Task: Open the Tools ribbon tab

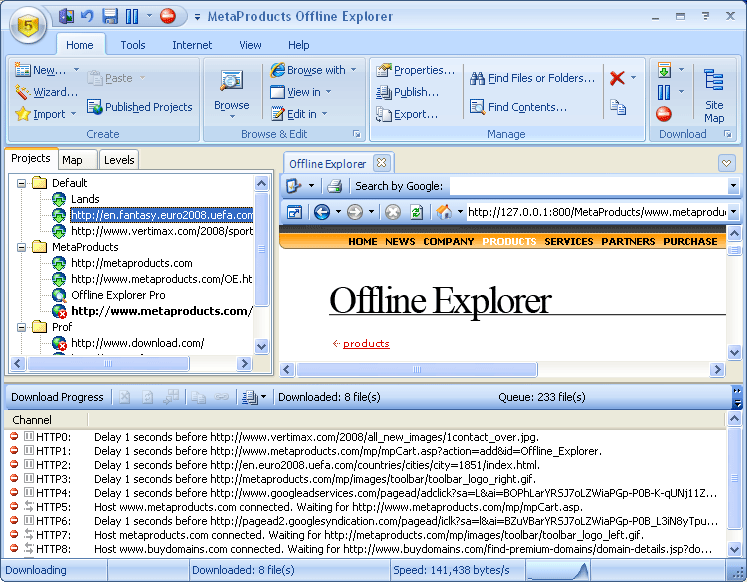Action: click(133, 45)
